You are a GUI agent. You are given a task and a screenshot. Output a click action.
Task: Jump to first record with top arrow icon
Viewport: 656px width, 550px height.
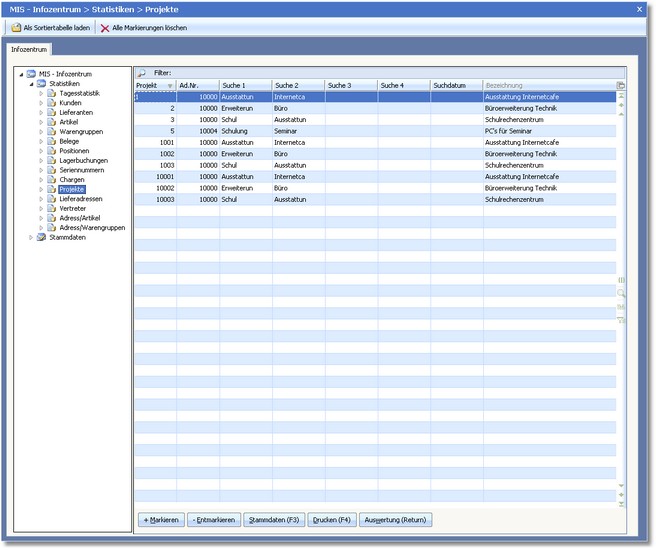(621, 97)
